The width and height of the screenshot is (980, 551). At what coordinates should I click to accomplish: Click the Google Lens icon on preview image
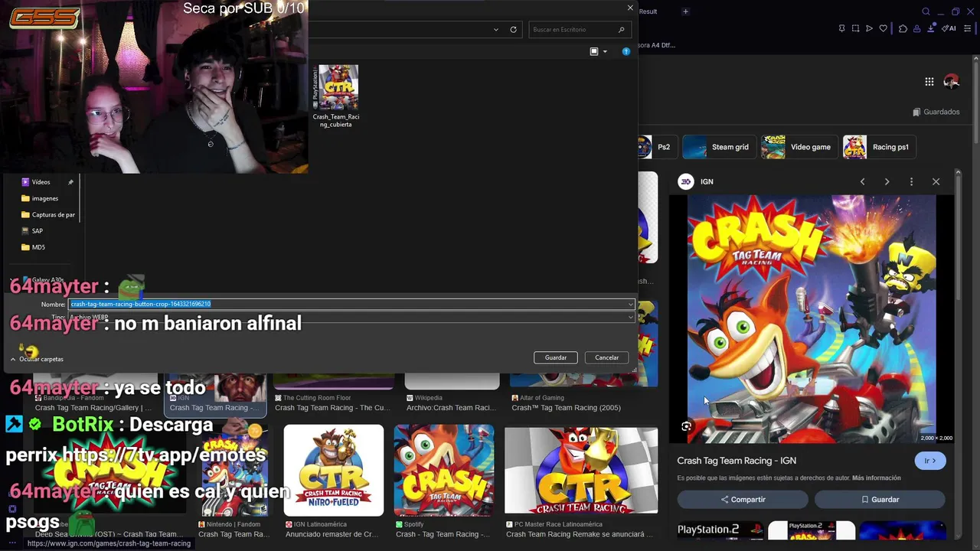(686, 427)
